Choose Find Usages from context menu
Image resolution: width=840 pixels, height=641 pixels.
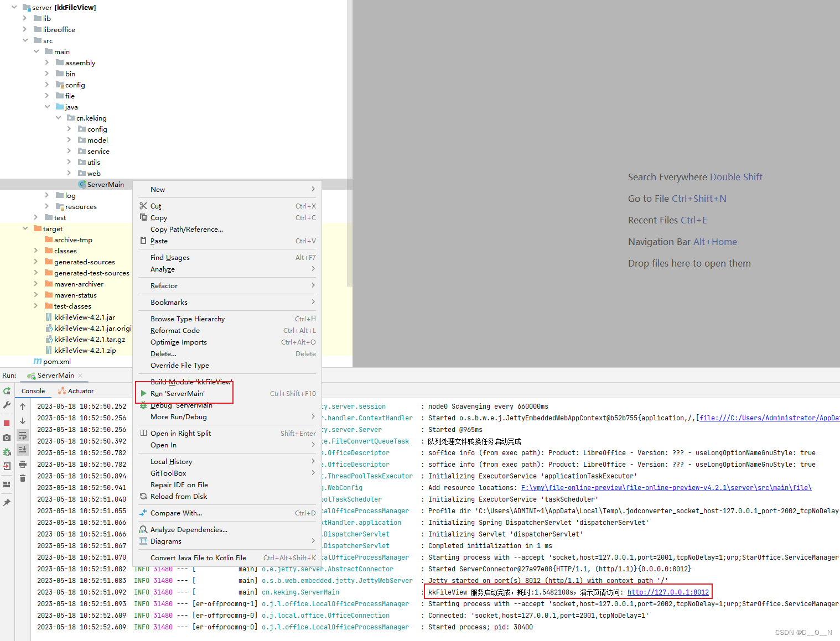227,258
